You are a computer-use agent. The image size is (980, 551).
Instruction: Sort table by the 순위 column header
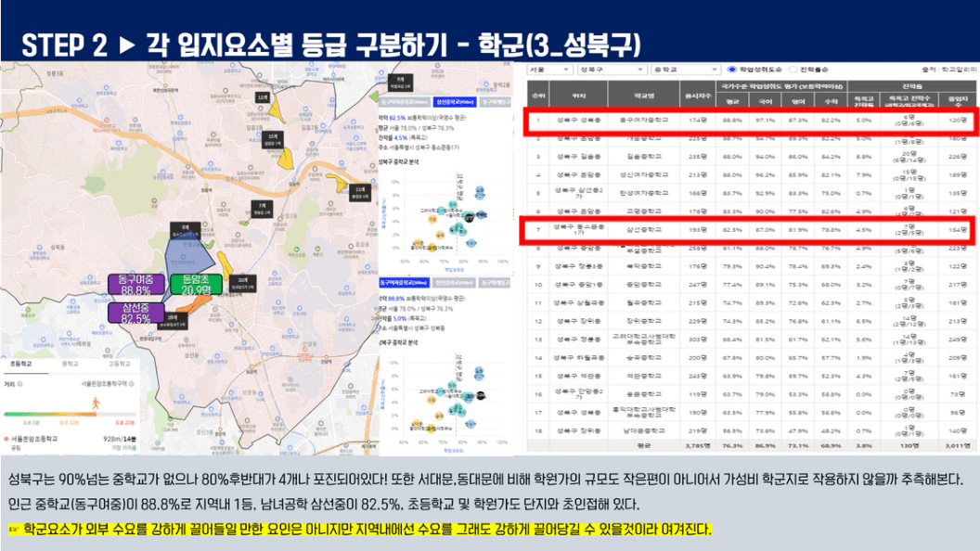tap(537, 96)
